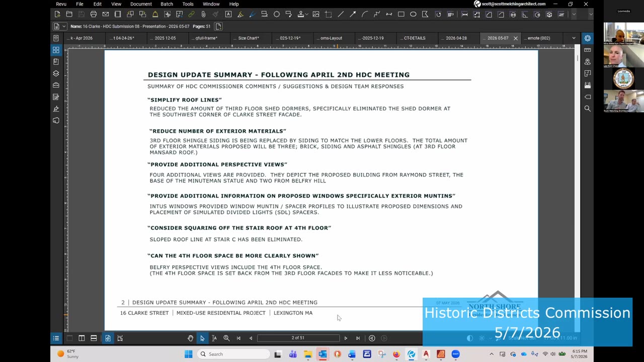Select the Length measurement tool
Viewport: 644px width, 362px height.
pos(465,14)
